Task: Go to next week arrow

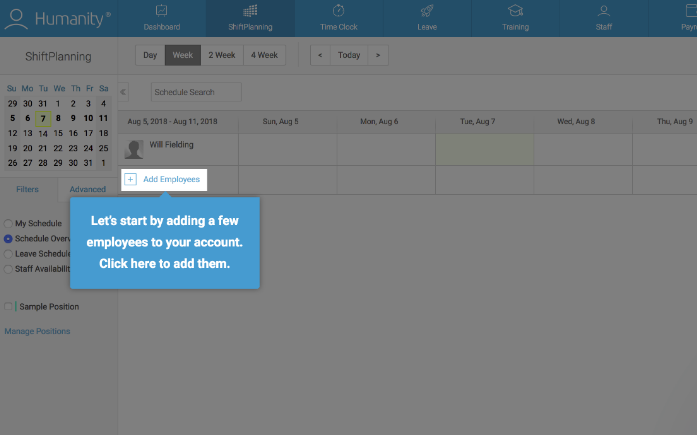Action: click(x=377, y=55)
